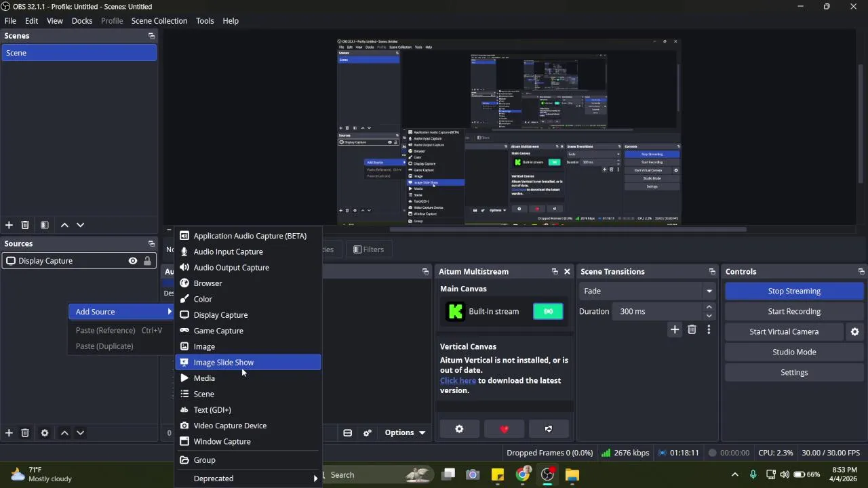This screenshot has height=488, width=868.
Task: Open scene filters icon in Scenes dock
Action: (x=45, y=225)
